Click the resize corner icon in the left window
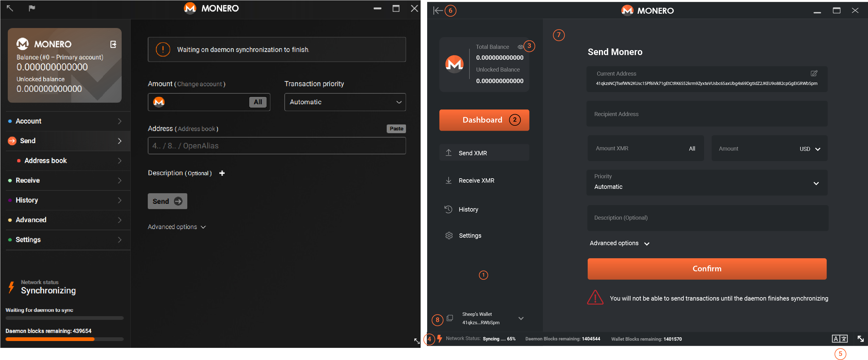Viewport: 868px width, 360px height. (x=417, y=341)
